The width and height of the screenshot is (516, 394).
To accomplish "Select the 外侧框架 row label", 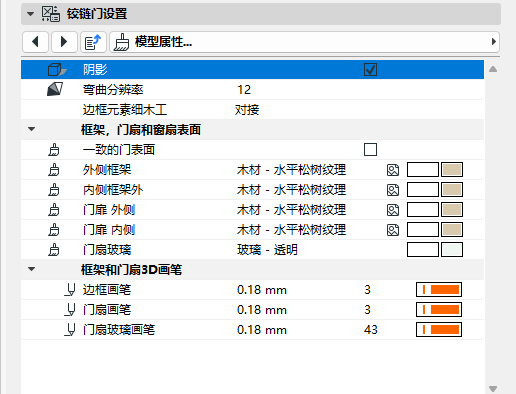I will coord(107,170).
